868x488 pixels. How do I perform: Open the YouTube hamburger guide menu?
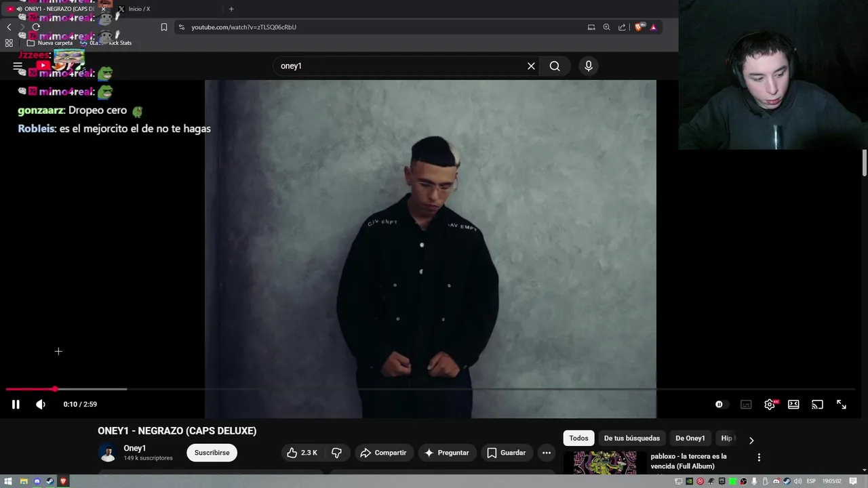click(x=18, y=66)
